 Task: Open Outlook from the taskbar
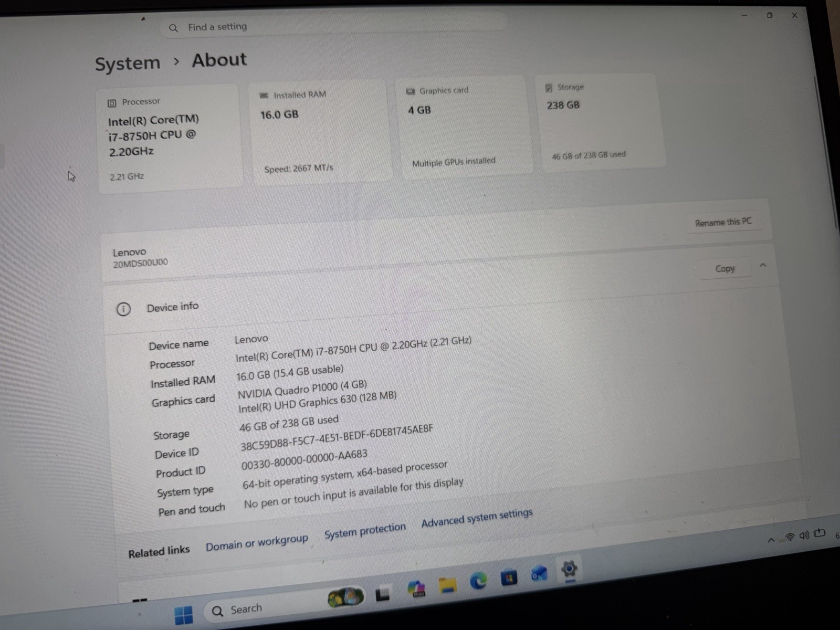pyautogui.click(x=539, y=573)
